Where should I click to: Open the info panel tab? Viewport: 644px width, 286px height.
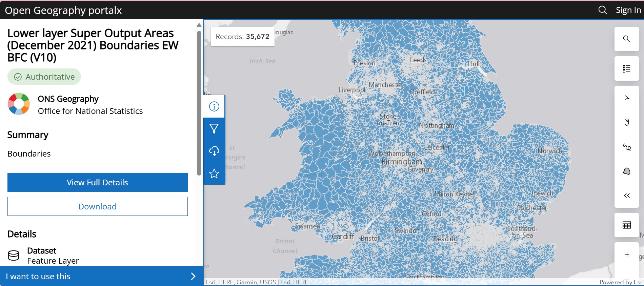coord(214,106)
